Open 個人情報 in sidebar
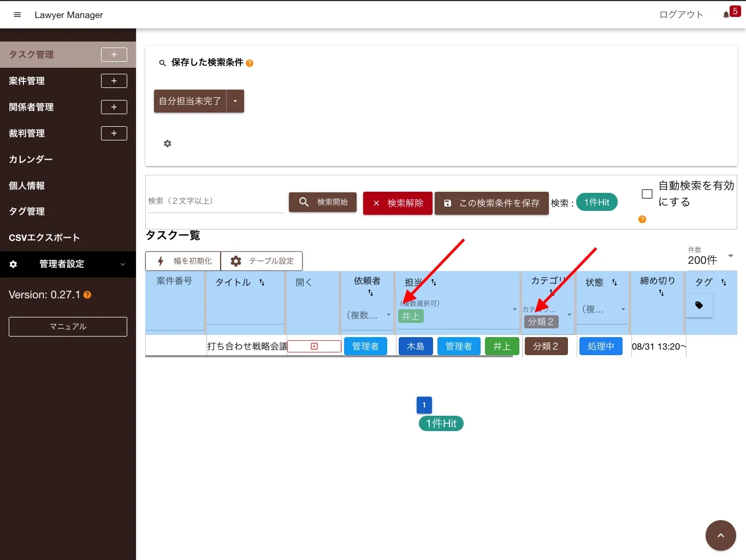Screen dimensions: 746x560 pos(27,186)
